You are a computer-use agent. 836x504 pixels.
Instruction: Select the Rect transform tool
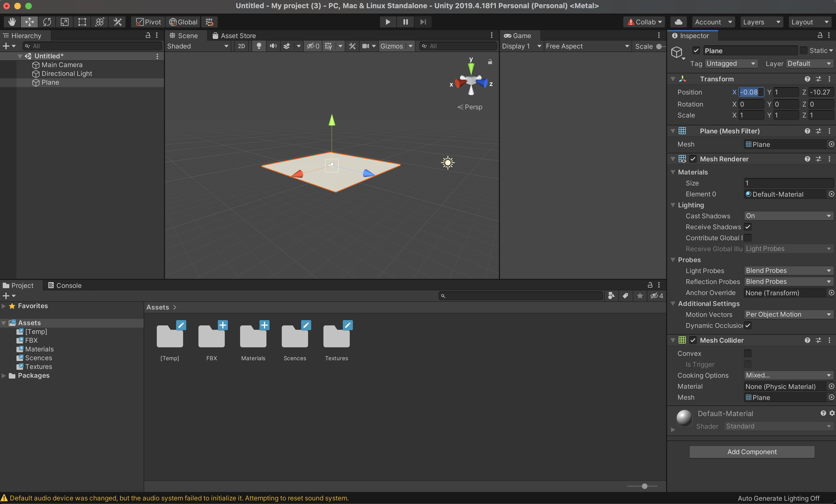coord(82,22)
